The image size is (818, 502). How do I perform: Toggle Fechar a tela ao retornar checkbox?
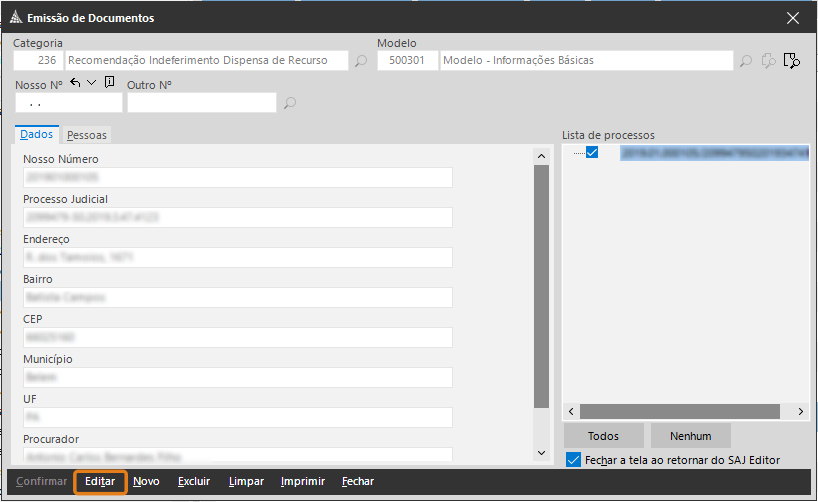point(573,460)
